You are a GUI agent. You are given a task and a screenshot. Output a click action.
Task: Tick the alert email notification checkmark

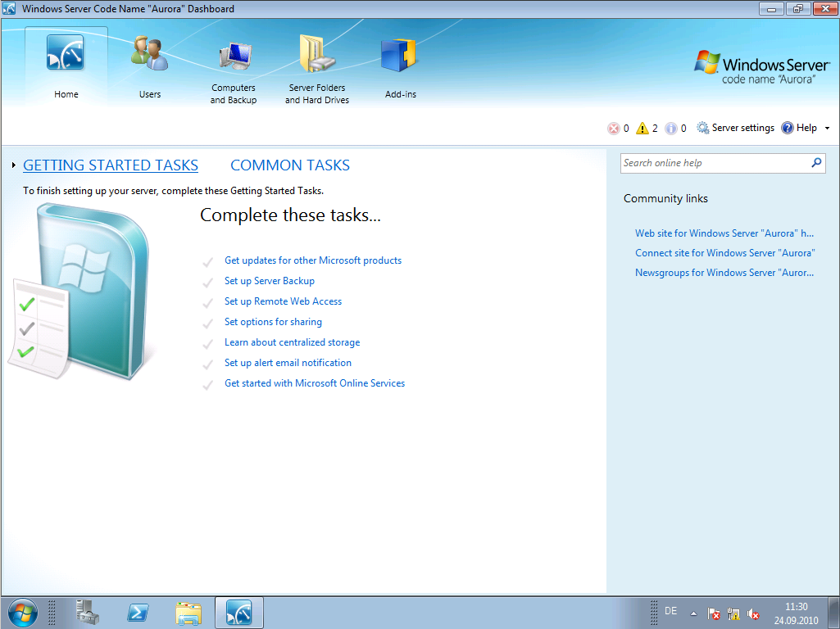pyautogui.click(x=208, y=364)
